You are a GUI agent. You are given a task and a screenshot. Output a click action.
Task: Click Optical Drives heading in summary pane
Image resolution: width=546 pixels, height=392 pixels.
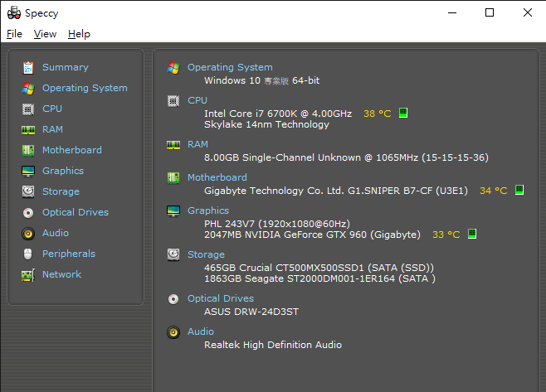click(221, 298)
